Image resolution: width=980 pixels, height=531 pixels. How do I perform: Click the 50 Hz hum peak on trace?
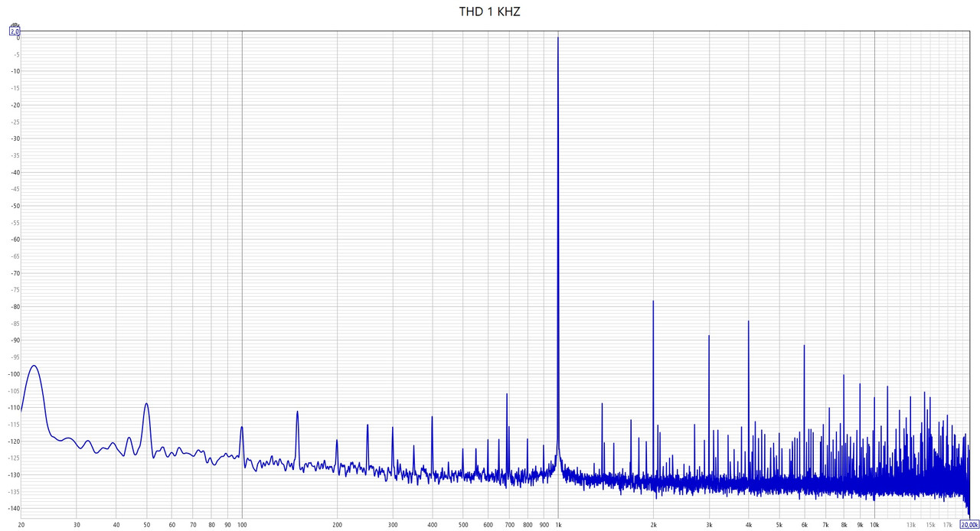click(x=146, y=403)
